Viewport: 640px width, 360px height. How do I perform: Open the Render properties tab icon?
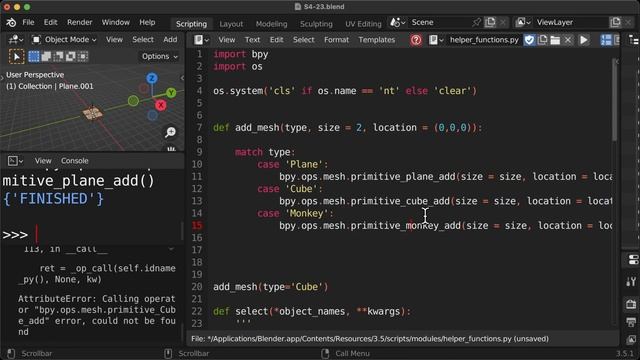click(x=631, y=304)
